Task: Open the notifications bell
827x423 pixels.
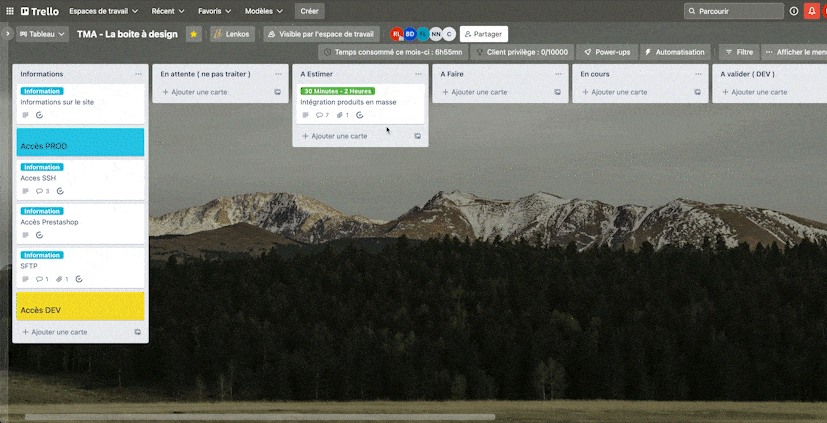Action: (811, 11)
